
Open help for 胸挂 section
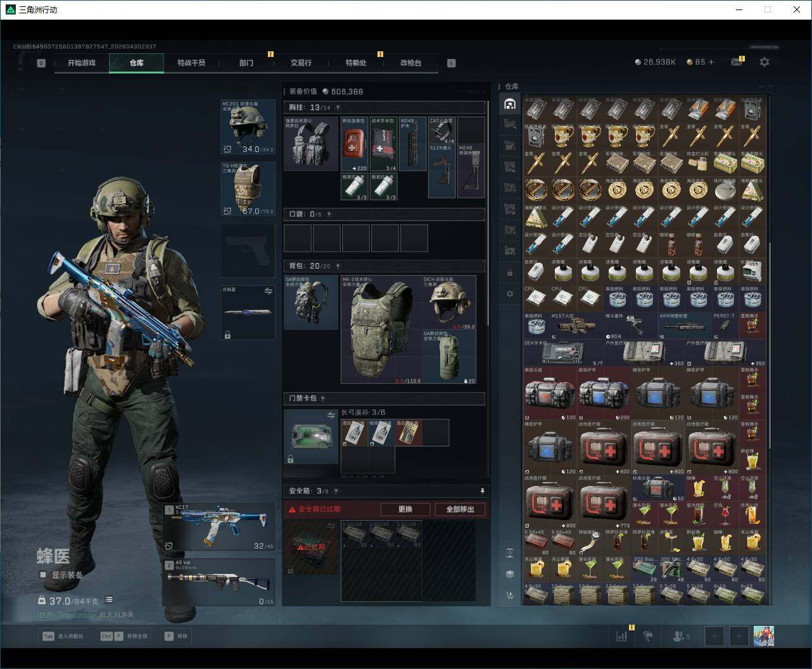(338, 108)
